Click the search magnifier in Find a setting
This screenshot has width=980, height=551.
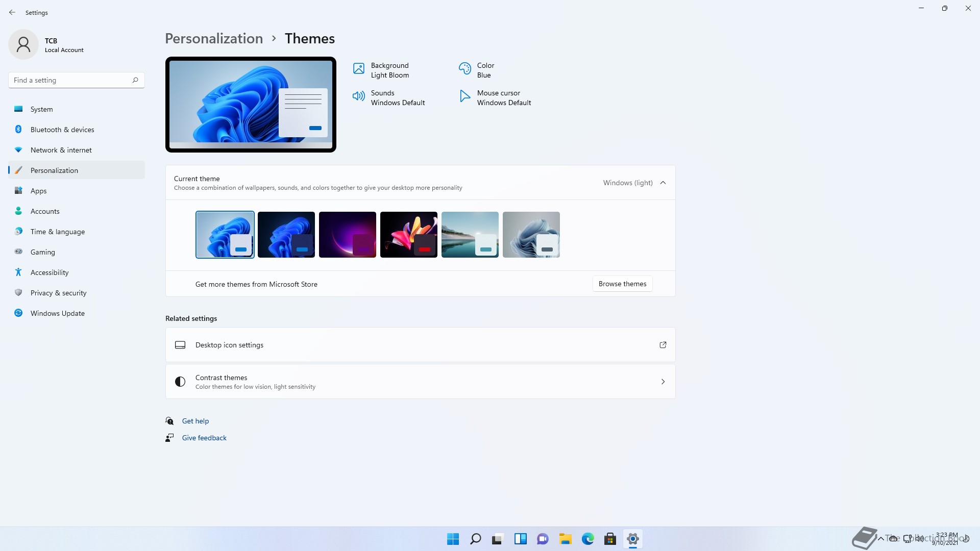click(135, 80)
